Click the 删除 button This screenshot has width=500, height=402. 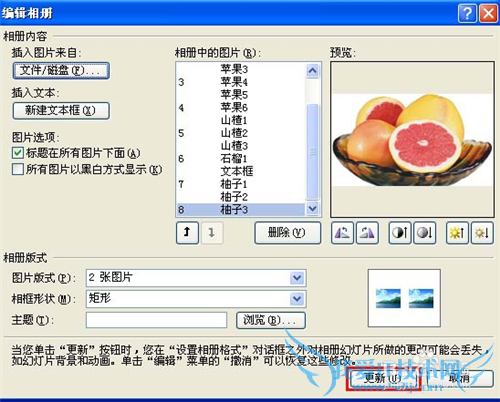[288, 233]
